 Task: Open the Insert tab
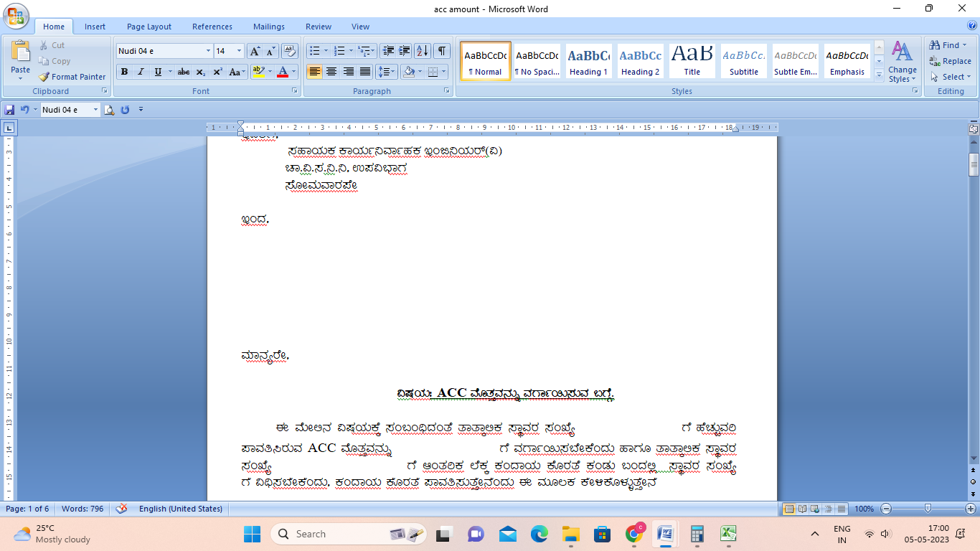(x=95, y=27)
